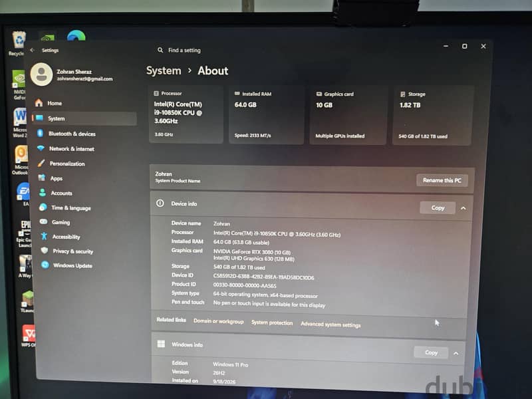Click the Accessibility figure icon
The width and height of the screenshot is (532, 399).
coord(44,236)
